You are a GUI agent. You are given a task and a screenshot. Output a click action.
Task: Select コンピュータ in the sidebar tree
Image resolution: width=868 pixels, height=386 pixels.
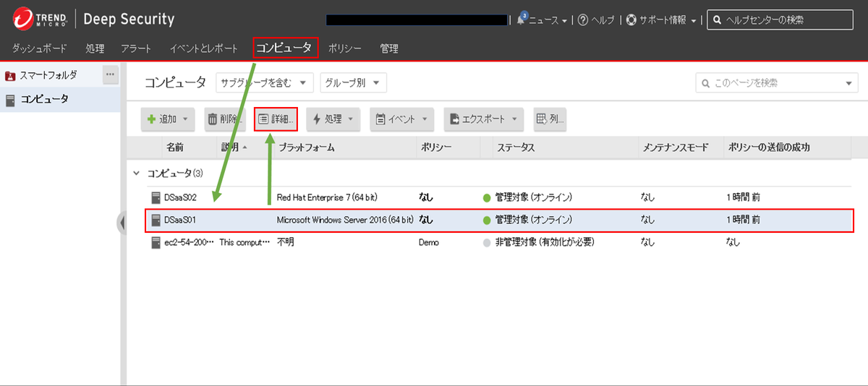coord(44,99)
